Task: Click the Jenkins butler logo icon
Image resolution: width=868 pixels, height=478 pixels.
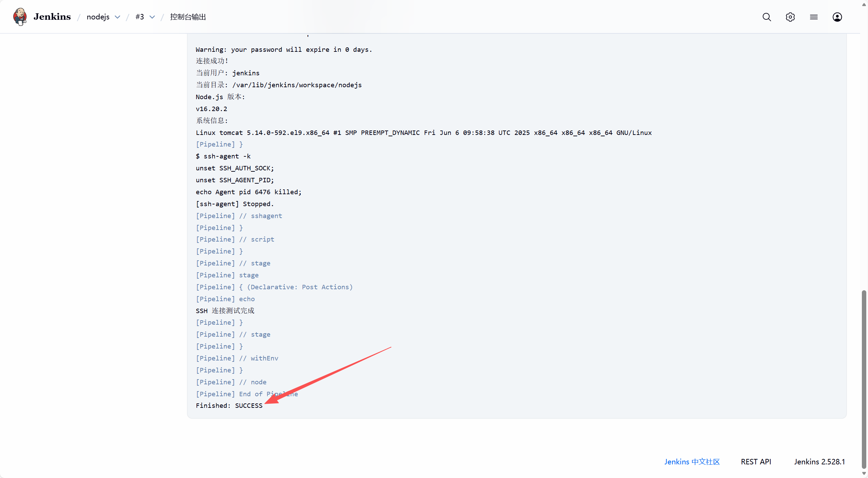Action: (x=20, y=17)
